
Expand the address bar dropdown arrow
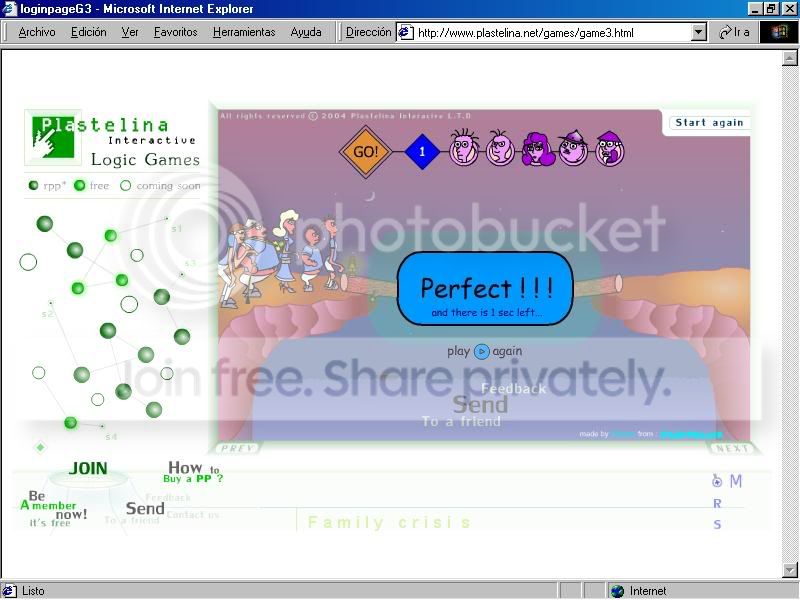(x=699, y=33)
